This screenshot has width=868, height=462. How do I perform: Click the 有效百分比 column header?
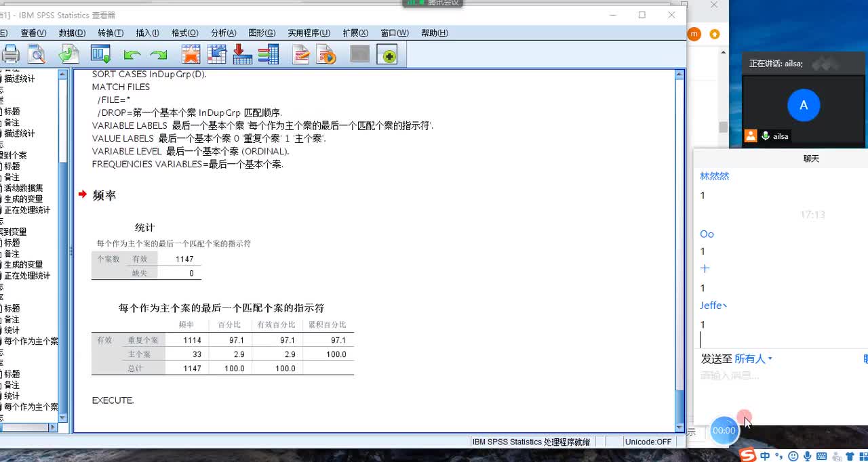276,325
